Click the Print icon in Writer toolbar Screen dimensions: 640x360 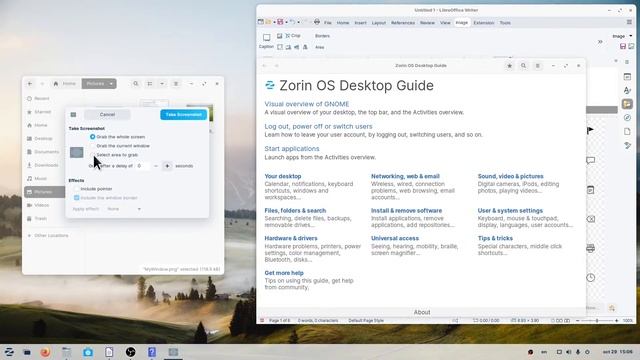point(317,22)
